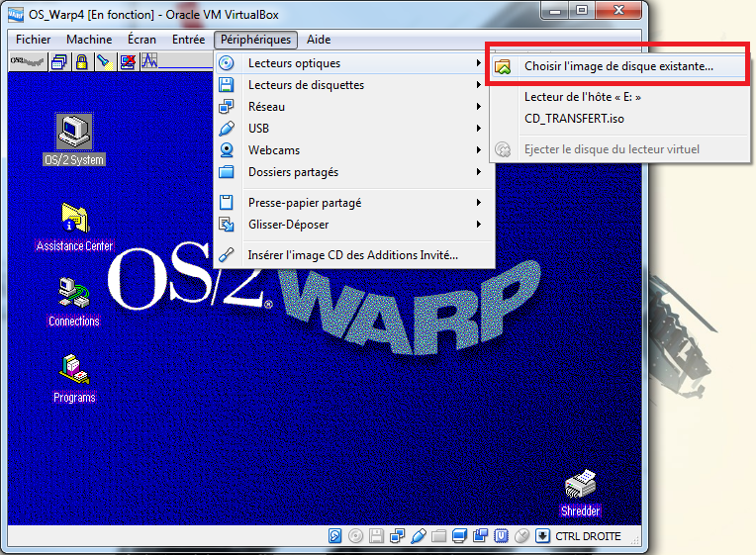Click the OS/2 Warp button in WarpCenter

coord(26,61)
